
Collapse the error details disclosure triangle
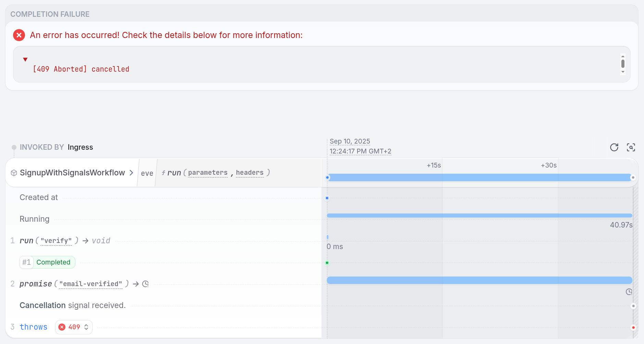(x=25, y=59)
